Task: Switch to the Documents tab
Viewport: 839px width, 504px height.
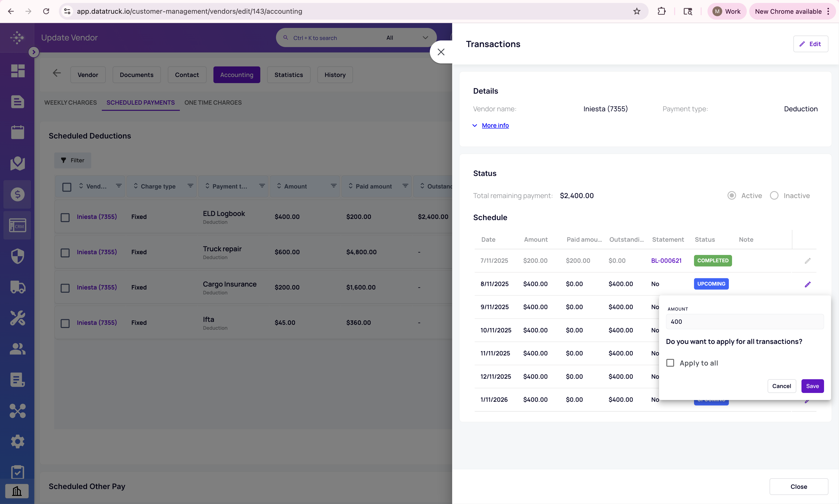Action: [x=137, y=75]
